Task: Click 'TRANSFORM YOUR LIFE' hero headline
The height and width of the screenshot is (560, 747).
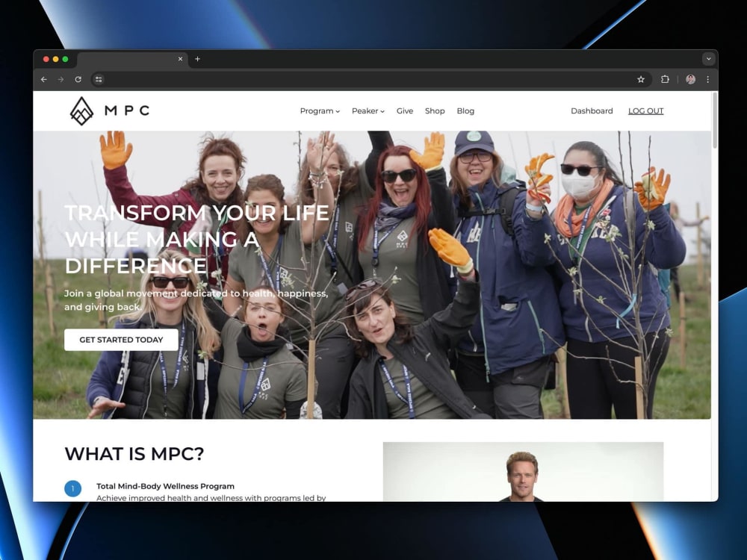Action: 196,213
